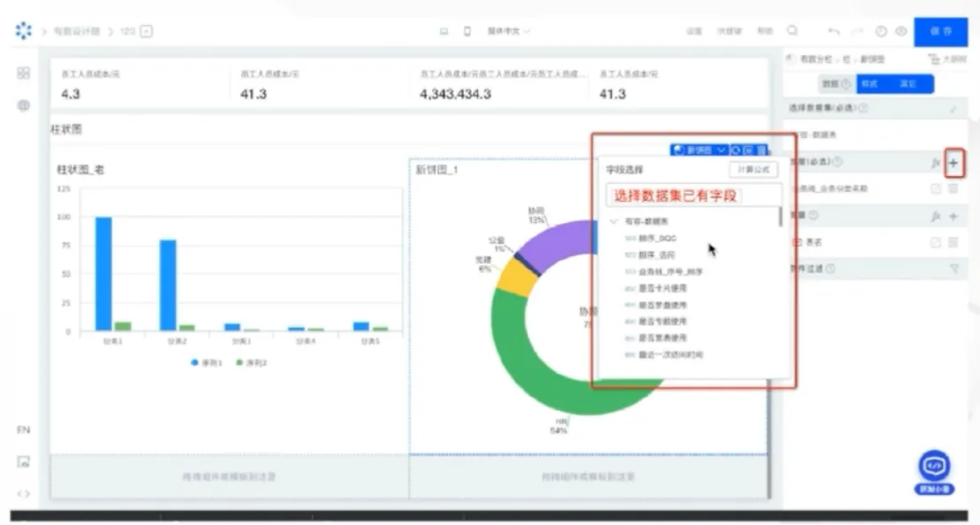Screen dimensions: 980x525
Task: Click the search input in 字段选择 popup
Action: (x=694, y=195)
